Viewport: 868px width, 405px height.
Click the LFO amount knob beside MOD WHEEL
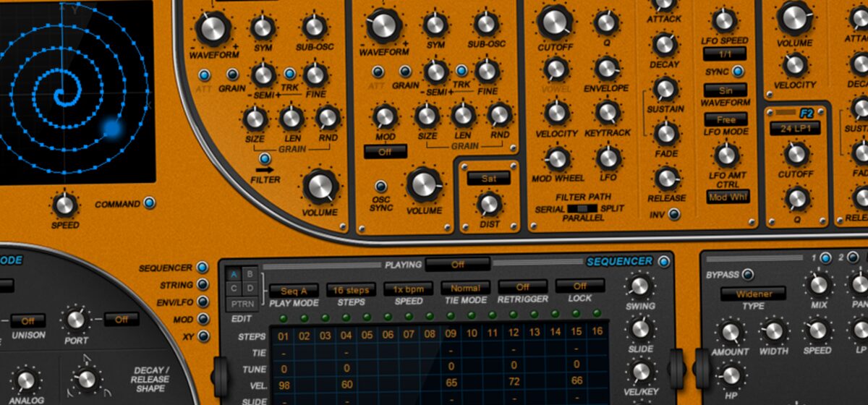point(608,158)
